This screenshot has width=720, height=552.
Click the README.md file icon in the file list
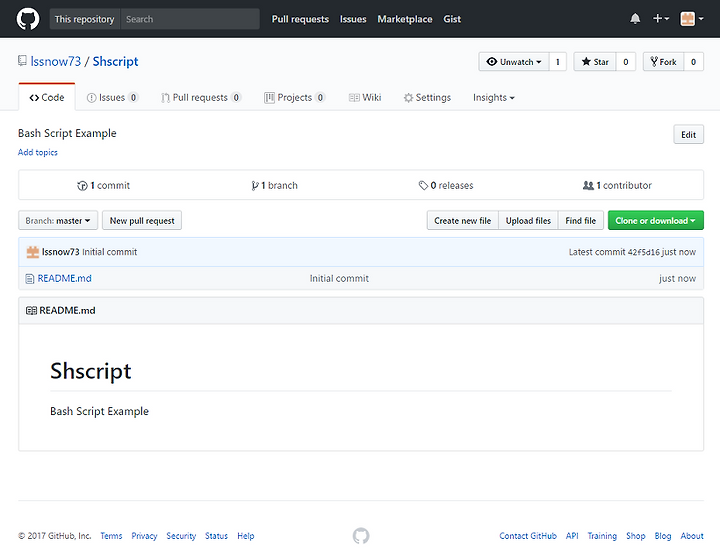(x=29, y=279)
